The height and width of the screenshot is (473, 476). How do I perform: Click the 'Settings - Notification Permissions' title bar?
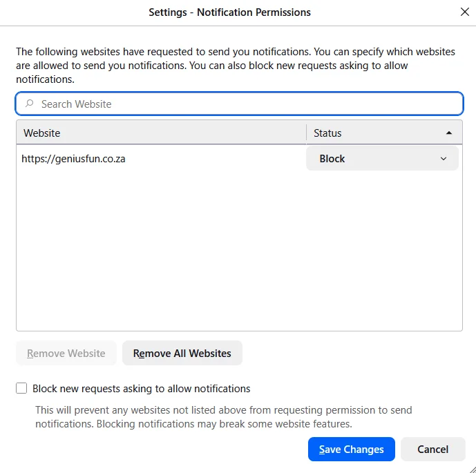point(229,12)
